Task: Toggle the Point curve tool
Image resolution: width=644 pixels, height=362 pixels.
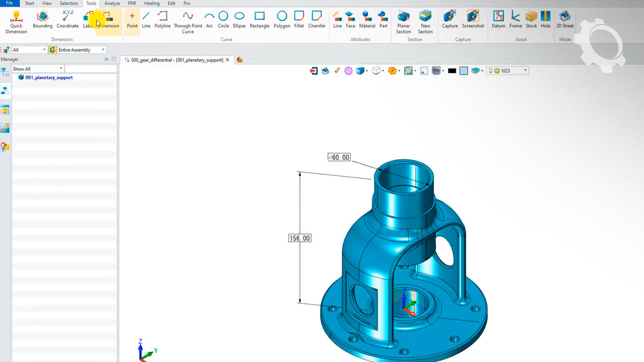Action: (132, 20)
